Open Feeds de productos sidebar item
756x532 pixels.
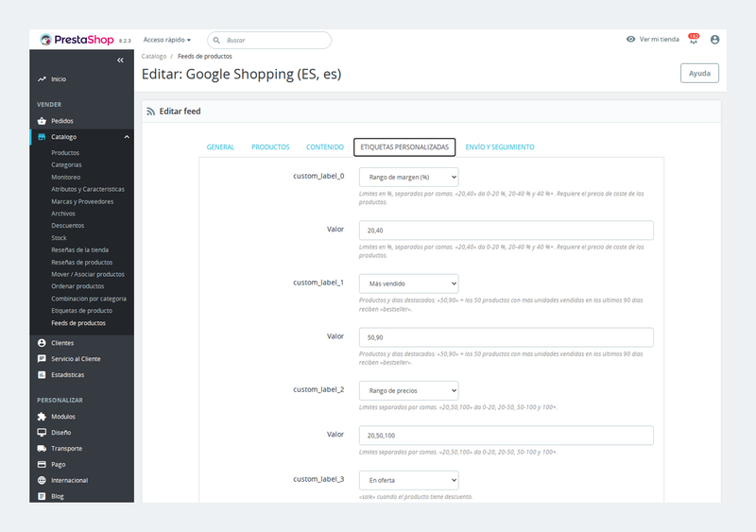(x=78, y=323)
